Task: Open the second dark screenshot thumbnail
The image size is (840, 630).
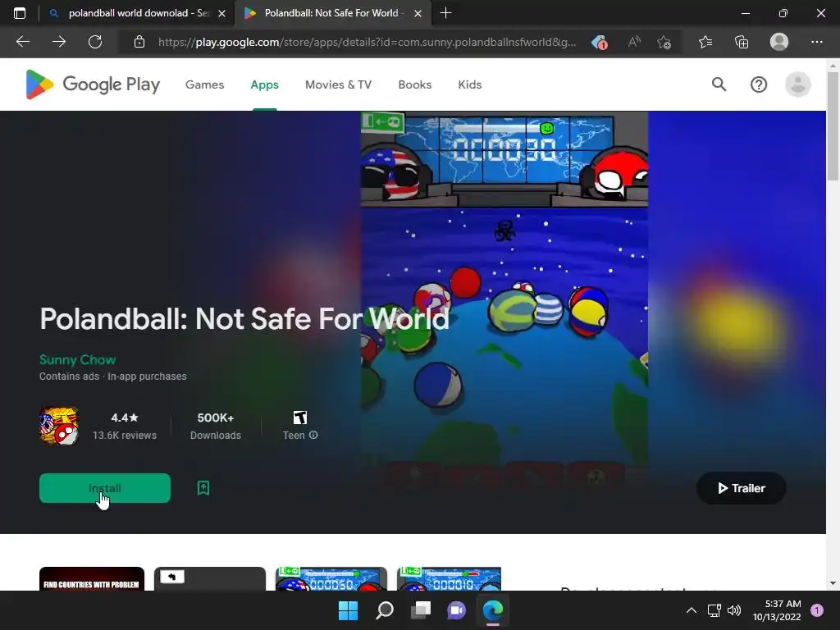Action: [209, 579]
